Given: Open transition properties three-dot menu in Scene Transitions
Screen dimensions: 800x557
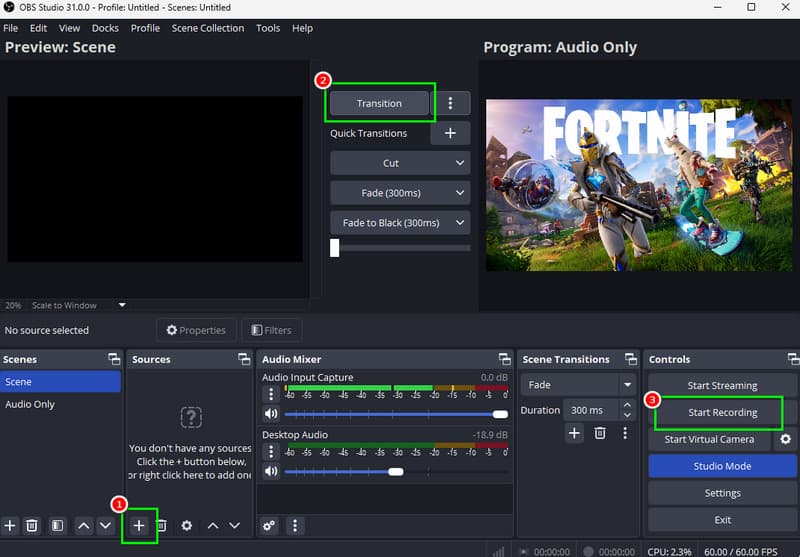Looking at the screenshot, I should (625, 433).
